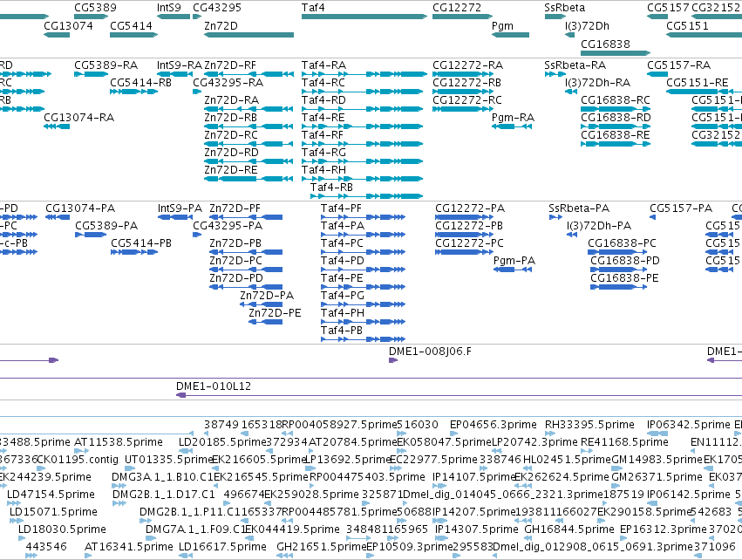Select the SsRbeta gene label
The width and height of the screenshot is (742, 560).
coord(564,8)
